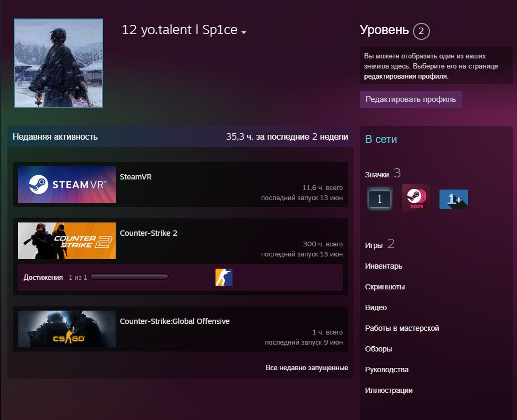
Task: Expand the persona name history arrow
Action: coord(244,32)
